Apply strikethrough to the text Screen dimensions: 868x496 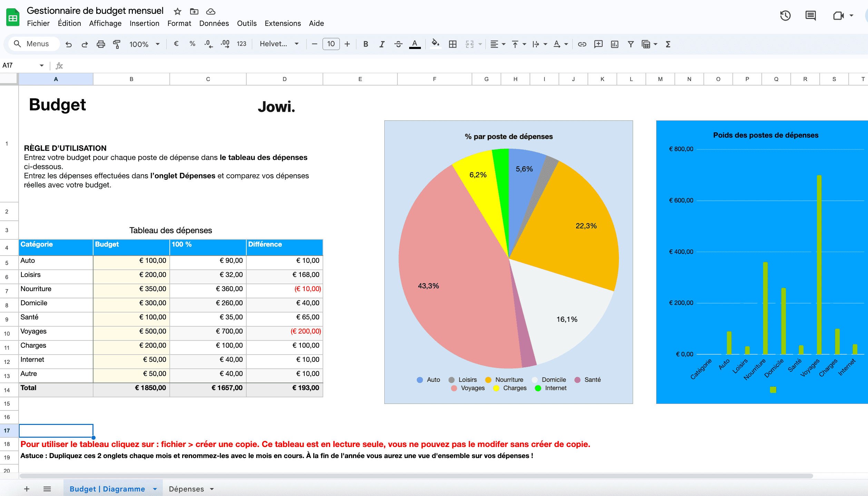398,44
